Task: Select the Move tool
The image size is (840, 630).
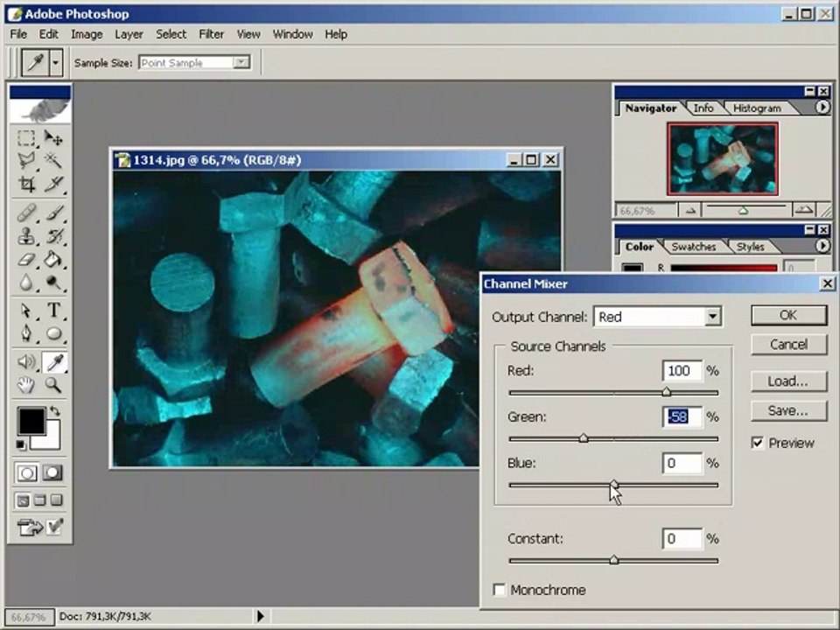Action: [x=53, y=137]
